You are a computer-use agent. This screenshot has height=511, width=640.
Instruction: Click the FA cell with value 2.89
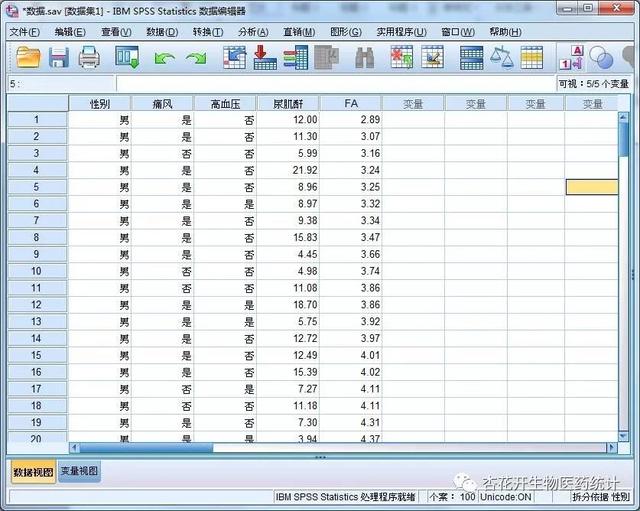(x=351, y=120)
